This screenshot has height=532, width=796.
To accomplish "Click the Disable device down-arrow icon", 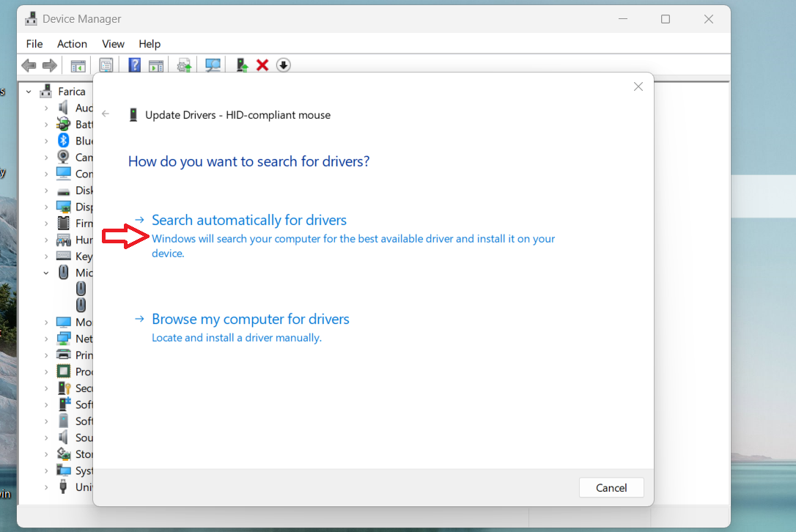I will (284, 66).
